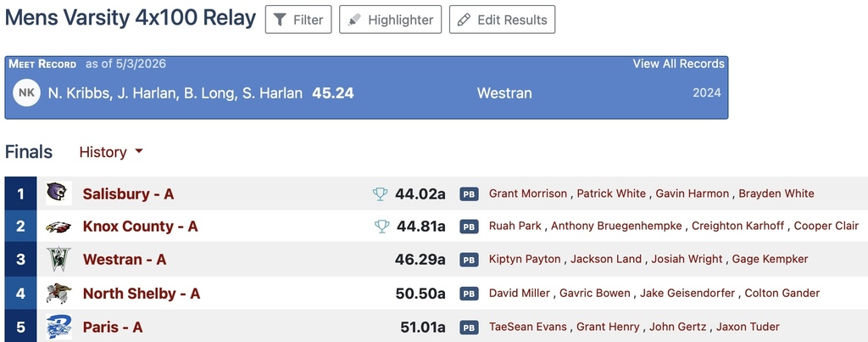Open Edit Results
Viewport: 868px width, 342px height.
(502, 20)
